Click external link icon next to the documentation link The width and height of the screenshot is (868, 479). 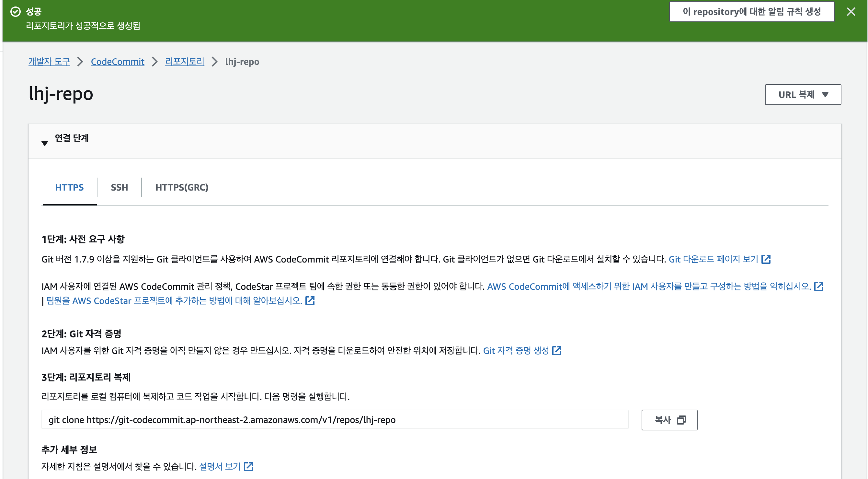[x=248, y=467]
